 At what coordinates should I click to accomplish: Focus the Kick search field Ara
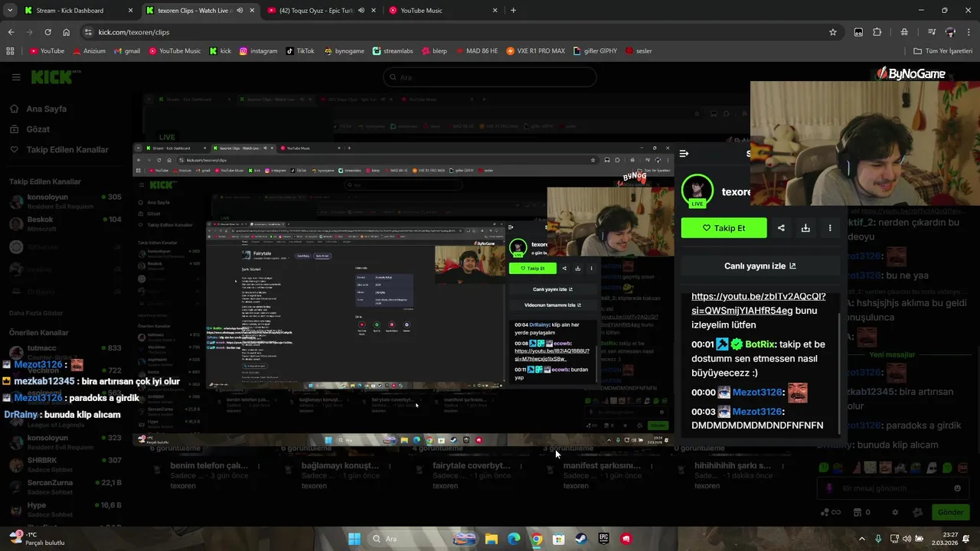pos(490,77)
